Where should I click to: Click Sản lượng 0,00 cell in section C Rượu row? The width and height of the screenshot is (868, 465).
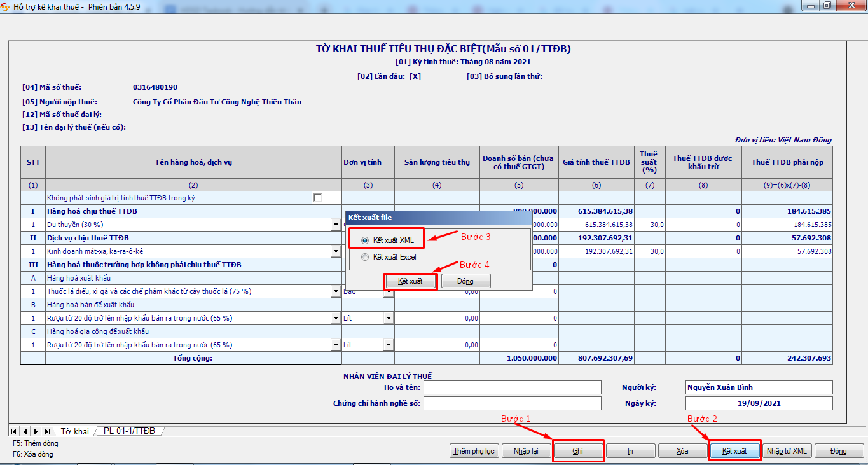coord(437,345)
